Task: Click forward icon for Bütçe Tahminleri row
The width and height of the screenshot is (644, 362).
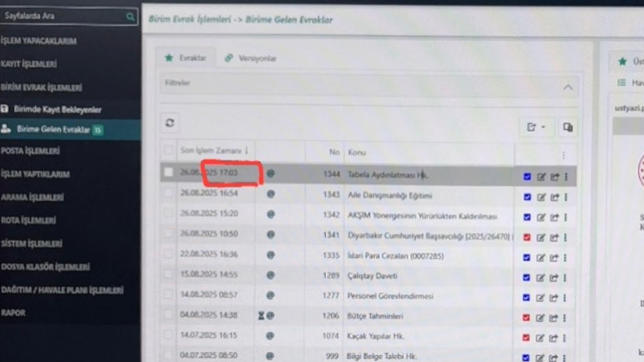Action: click(554, 318)
